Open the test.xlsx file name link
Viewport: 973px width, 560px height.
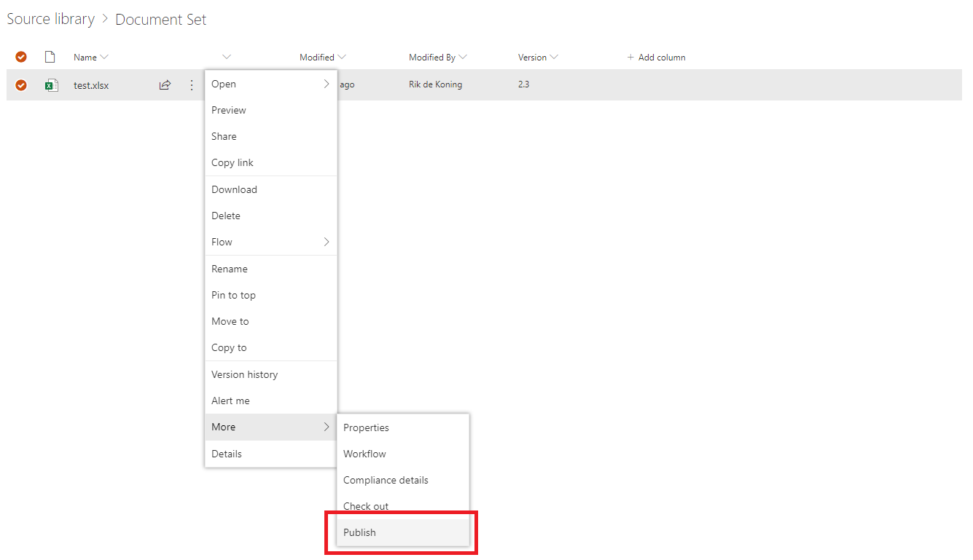[x=91, y=85]
